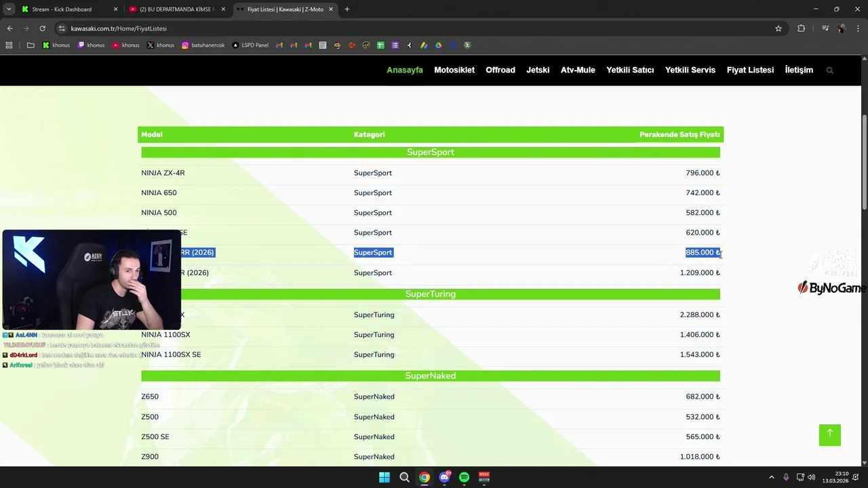Open the Chrome apps grid shortcut
The width and height of the screenshot is (868, 488).
tap(9, 45)
